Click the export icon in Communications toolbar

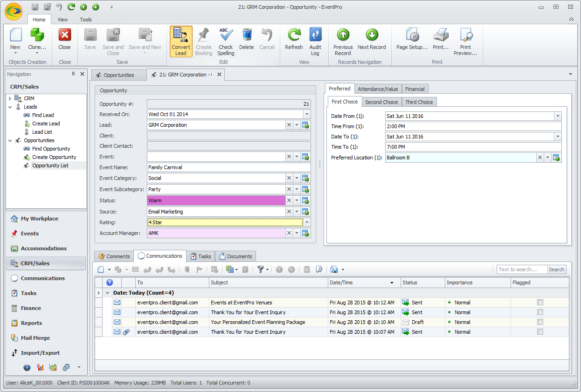(x=334, y=269)
